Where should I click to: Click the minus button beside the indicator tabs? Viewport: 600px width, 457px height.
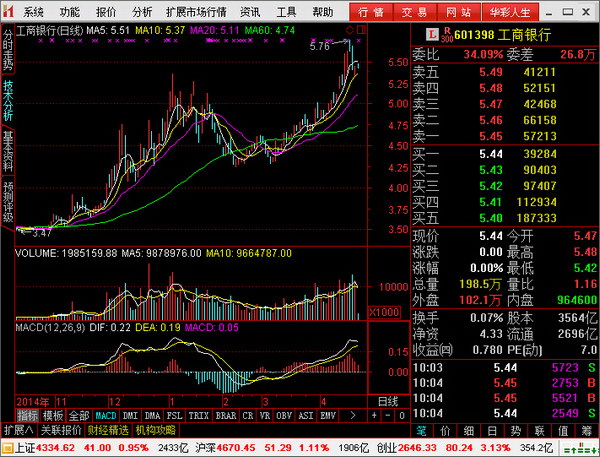388,415
